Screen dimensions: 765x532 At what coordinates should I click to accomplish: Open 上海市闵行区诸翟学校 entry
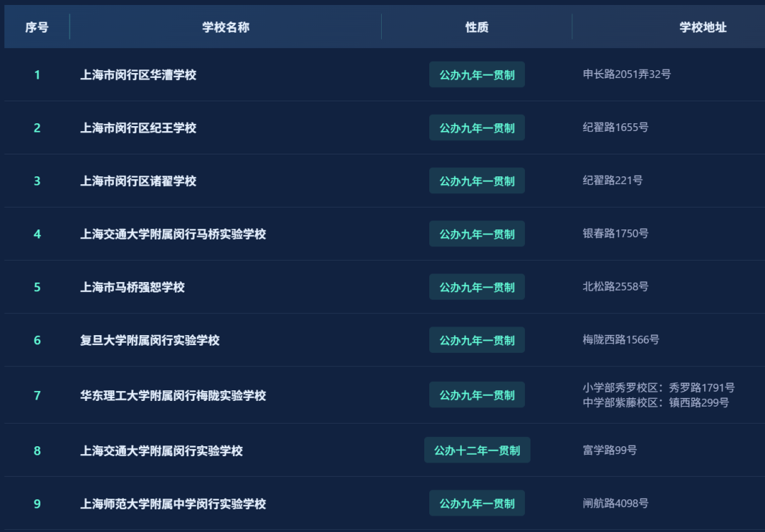point(138,181)
